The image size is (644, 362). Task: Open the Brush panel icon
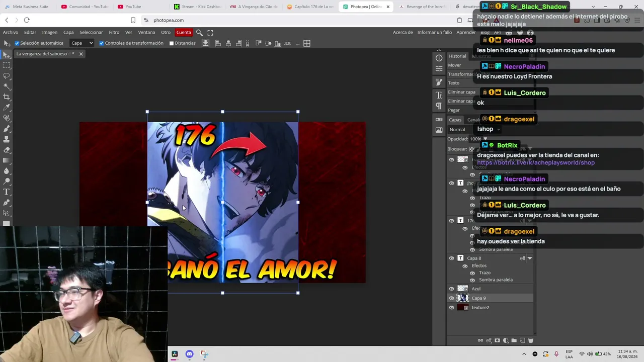(439, 82)
